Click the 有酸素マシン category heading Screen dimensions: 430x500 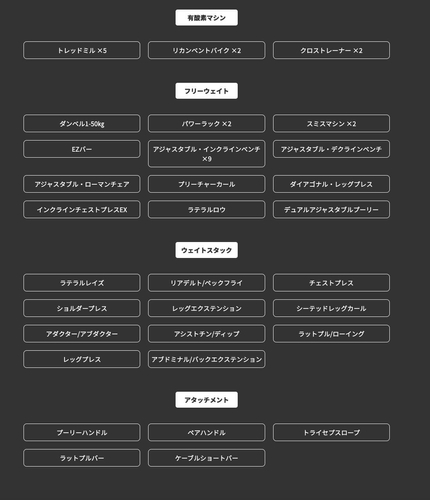click(x=206, y=18)
